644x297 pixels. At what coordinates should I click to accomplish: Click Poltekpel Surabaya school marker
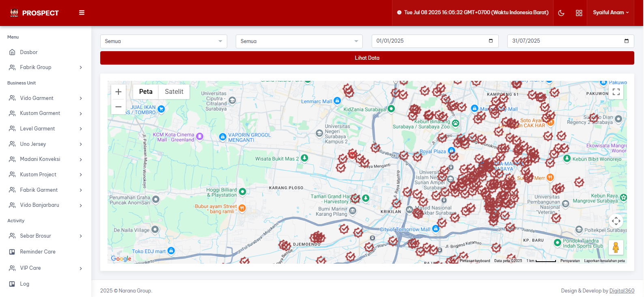click(x=579, y=230)
